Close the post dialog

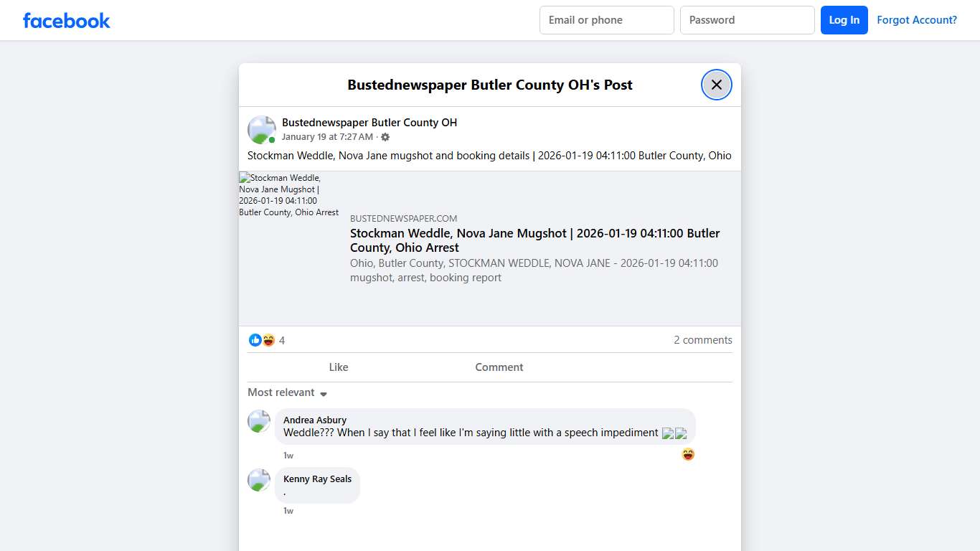pos(716,85)
